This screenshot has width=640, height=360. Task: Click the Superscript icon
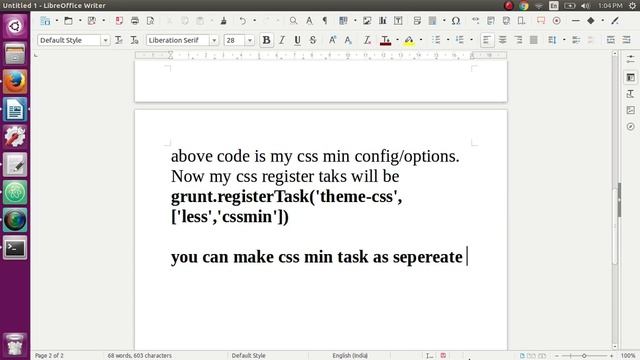(x=332, y=40)
